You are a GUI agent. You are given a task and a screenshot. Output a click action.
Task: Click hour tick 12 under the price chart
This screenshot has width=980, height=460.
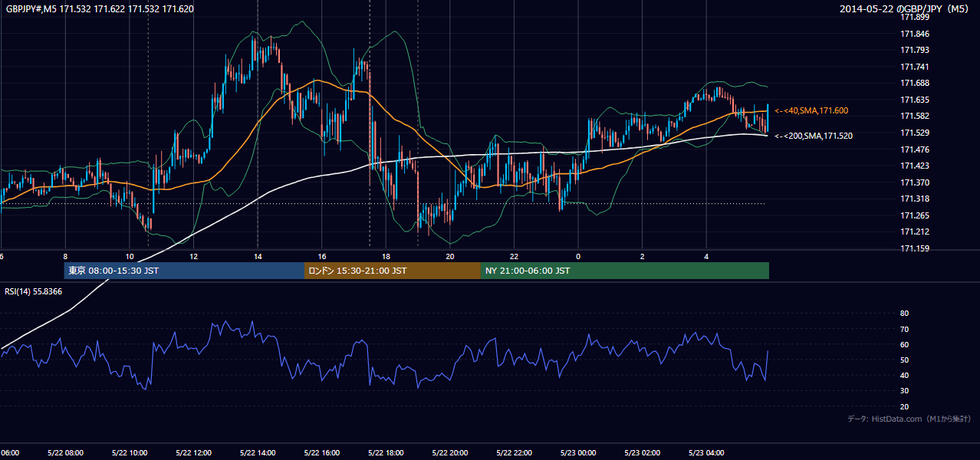193,257
